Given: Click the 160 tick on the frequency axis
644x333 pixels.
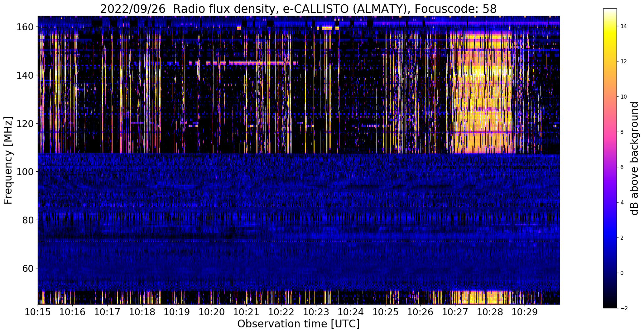Looking at the screenshot, I should 26,27.
